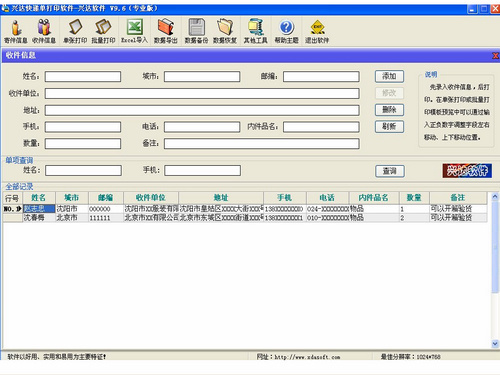Open 数据恢复 data restore folder icon
This screenshot has height=375, width=500.
tap(225, 32)
